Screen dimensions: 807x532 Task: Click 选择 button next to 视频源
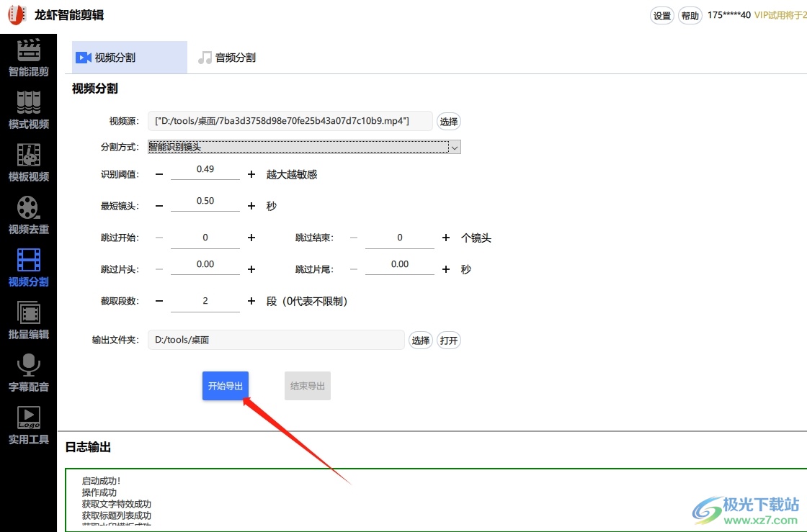448,122
